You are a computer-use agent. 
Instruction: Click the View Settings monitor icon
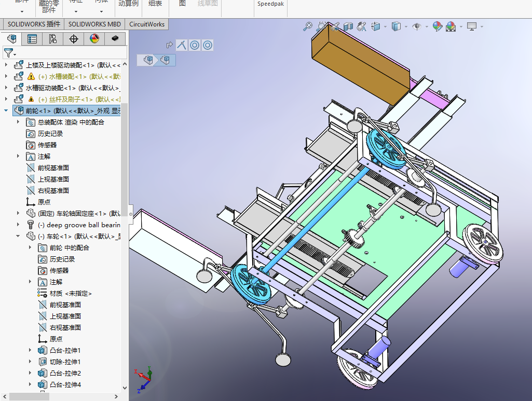472,26
